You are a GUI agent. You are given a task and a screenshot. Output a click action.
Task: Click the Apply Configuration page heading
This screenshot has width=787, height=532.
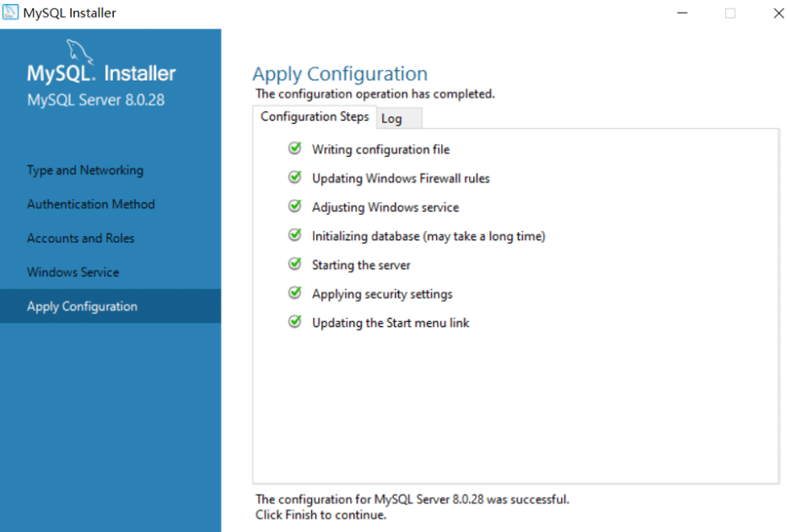pyautogui.click(x=340, y=73)
